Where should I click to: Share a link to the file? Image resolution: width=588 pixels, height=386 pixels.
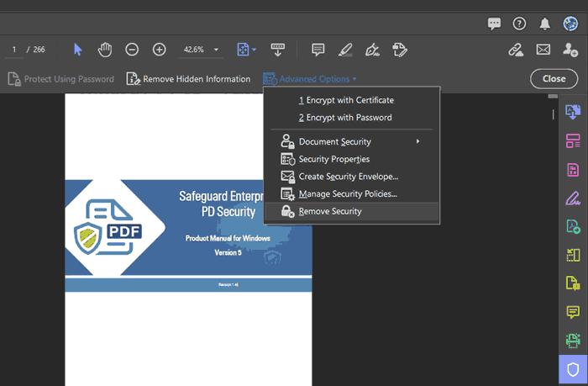point(516,50)
